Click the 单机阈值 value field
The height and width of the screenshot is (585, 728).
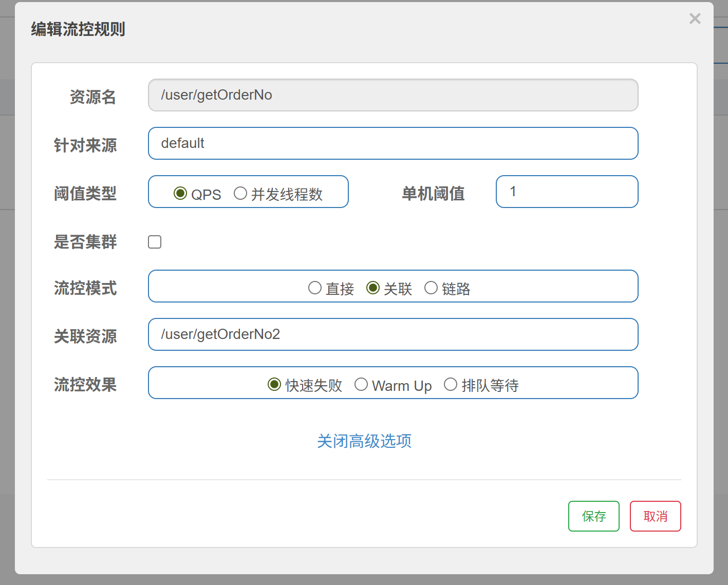click(x=567, y=192)
